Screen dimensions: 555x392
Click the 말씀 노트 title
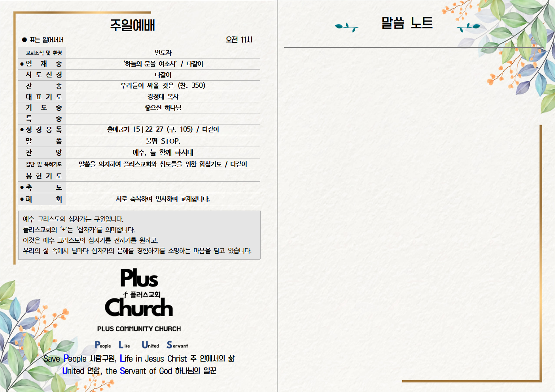(x=407, y=23)
